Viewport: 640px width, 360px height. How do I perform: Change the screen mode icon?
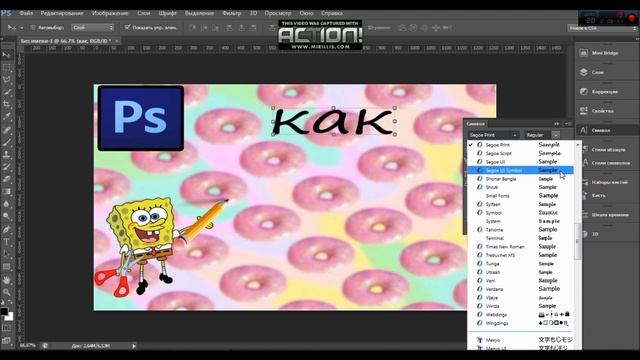click(7, 340)
